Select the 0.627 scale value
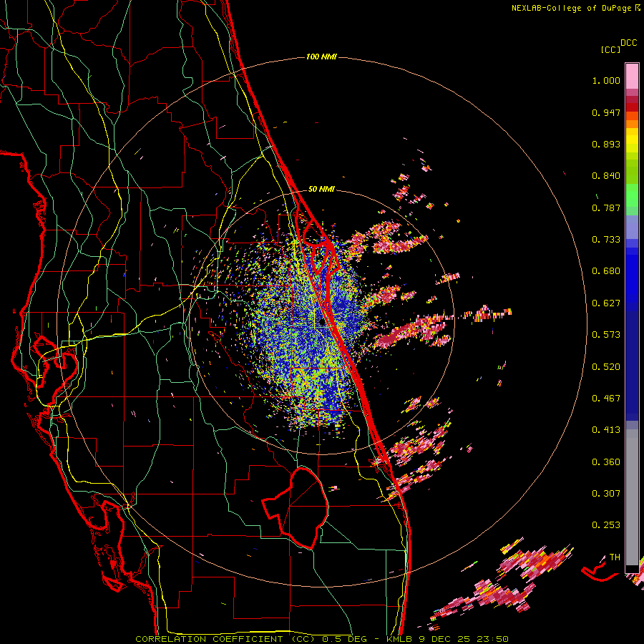The width and height of the screenshot is (644, 644). point(606,303)
